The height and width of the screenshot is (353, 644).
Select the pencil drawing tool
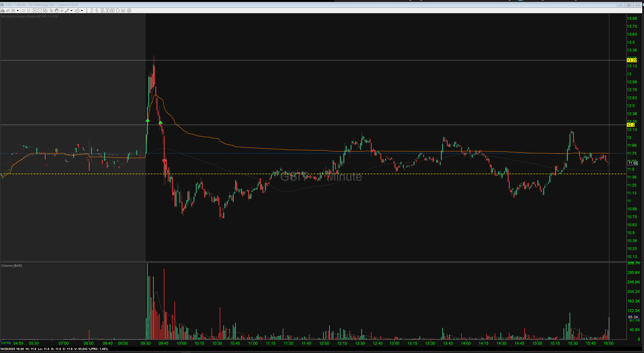(67, 11)
